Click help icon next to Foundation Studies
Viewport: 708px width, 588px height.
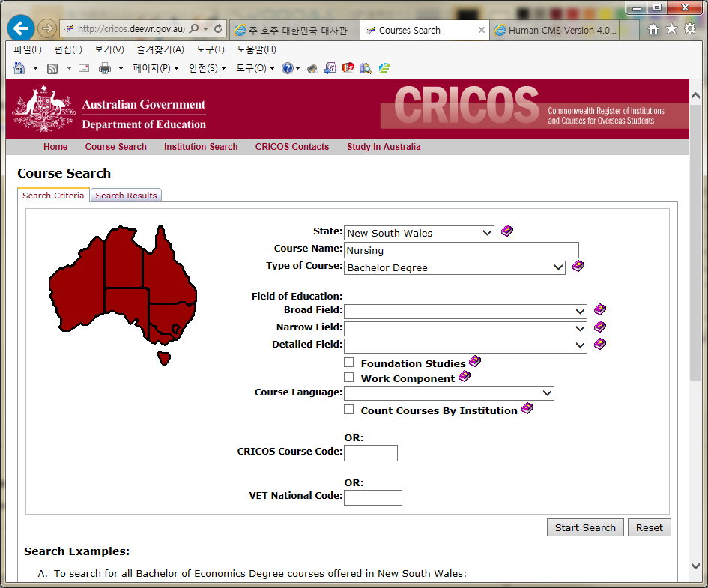click(x=474, y=362)
